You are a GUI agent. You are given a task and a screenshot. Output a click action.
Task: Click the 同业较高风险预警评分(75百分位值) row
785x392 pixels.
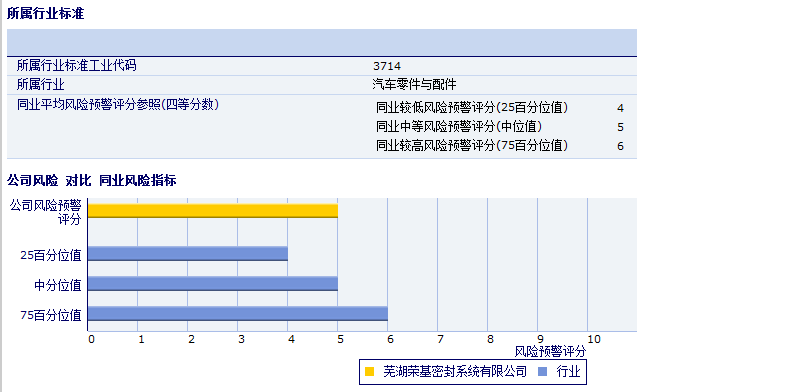point(500,146)
